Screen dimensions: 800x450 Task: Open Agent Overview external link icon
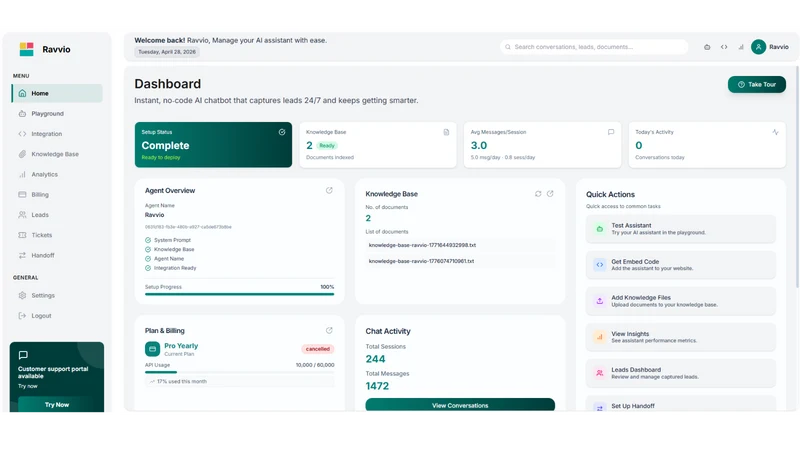[329, 190]
